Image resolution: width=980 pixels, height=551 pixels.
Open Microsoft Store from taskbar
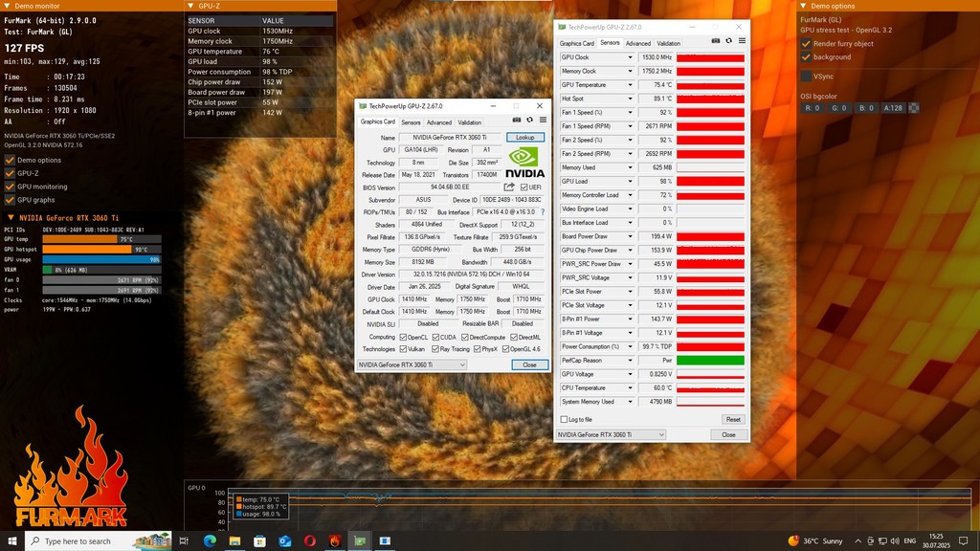pos(259,541)
